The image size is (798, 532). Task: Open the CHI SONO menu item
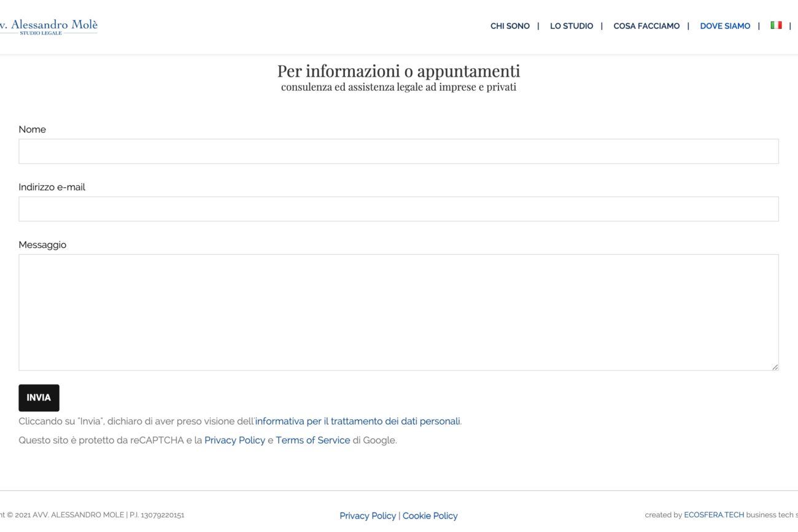[x=509, y=26]
